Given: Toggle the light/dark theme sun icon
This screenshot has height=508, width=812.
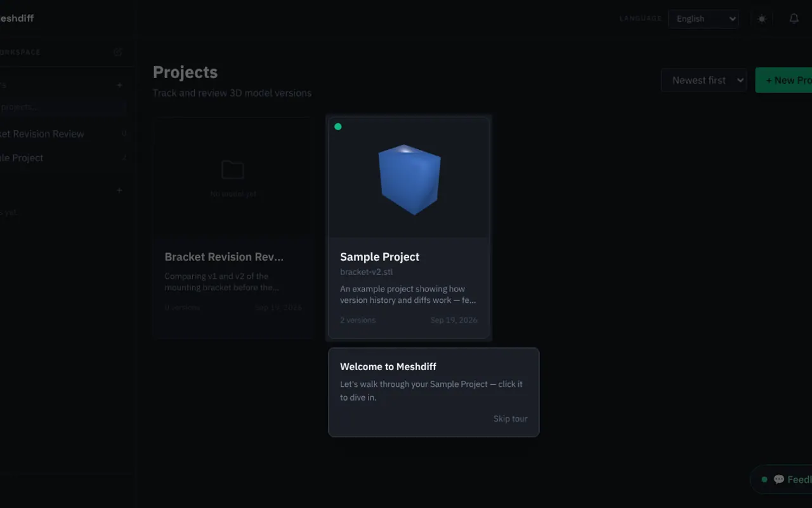Looking at the screenshot, I should click(762, 19).
